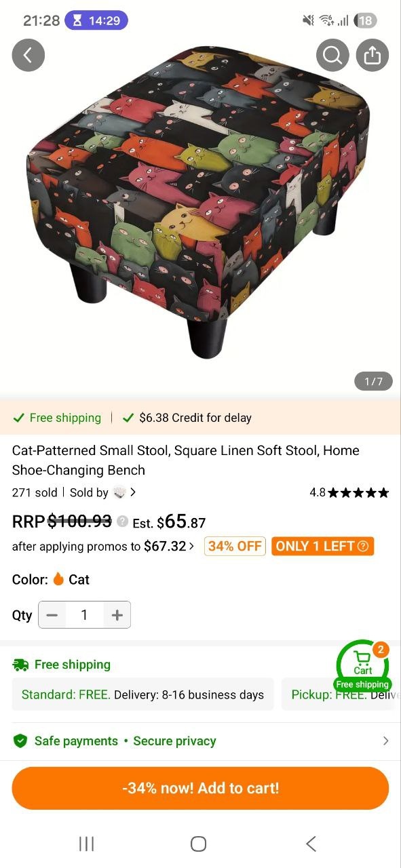Select Pickup delivery option
The height and width of the screenshot is (868, 401).
(338, 694)
